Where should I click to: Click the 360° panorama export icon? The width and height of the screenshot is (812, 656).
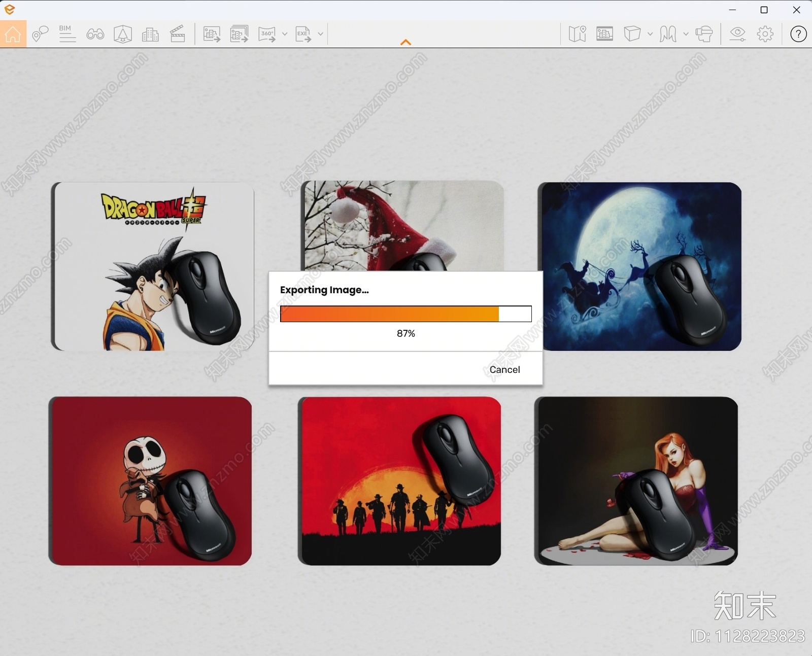click(x=267, y=34)
